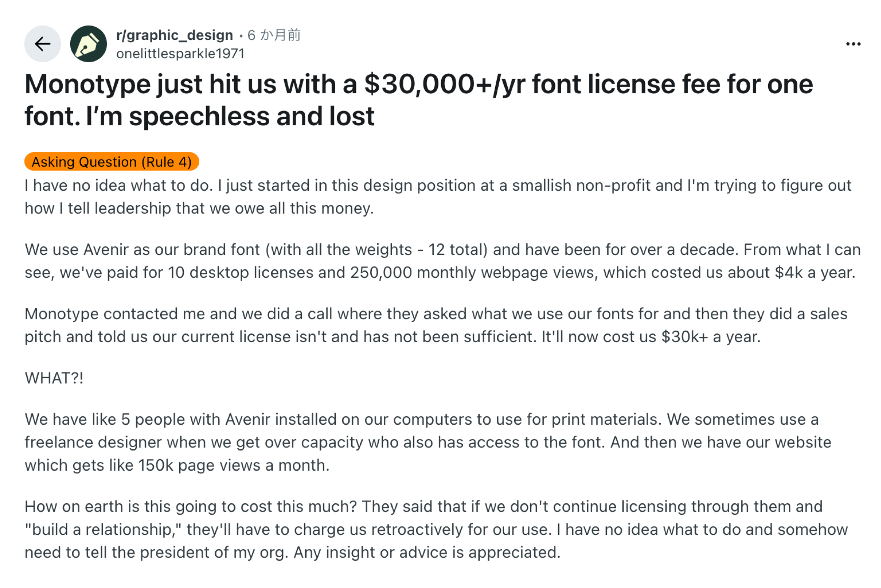The height and width of the screenshot is (588, 881).
Task: Open the graphic_design subreddit avatar icon
Action: 88,44
